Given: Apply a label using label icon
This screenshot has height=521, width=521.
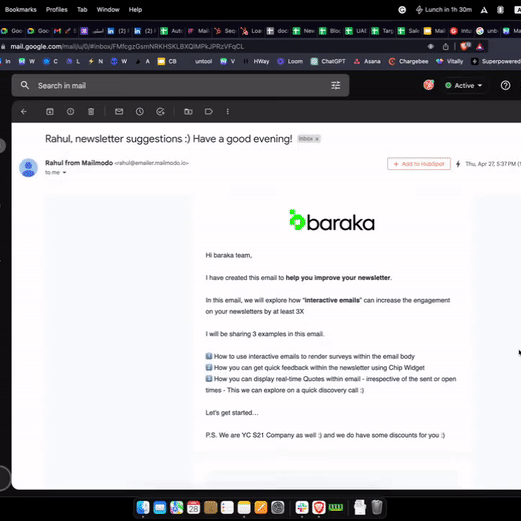Looking at the screenshot, I should [209, 112].
